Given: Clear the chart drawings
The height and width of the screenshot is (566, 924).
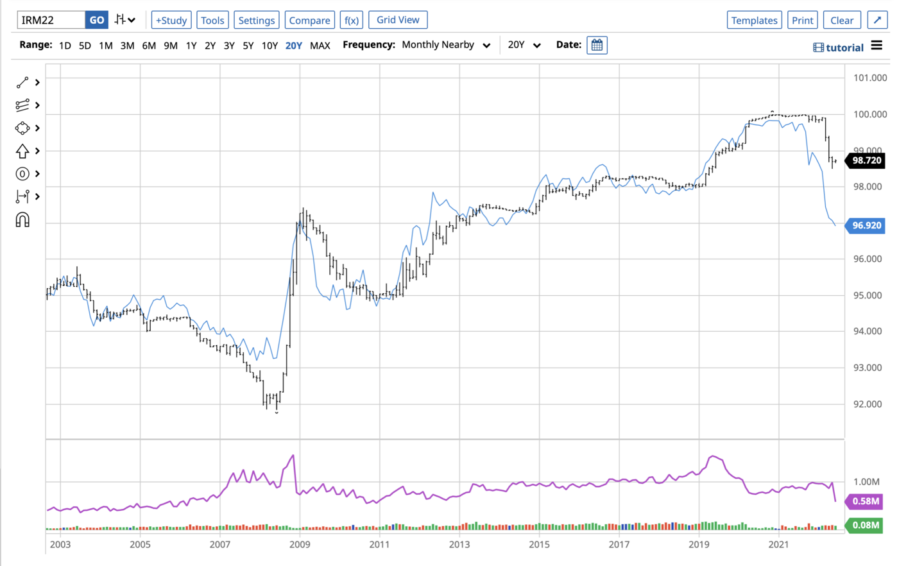Looking at the screenshot, I should tap(842, 20).
